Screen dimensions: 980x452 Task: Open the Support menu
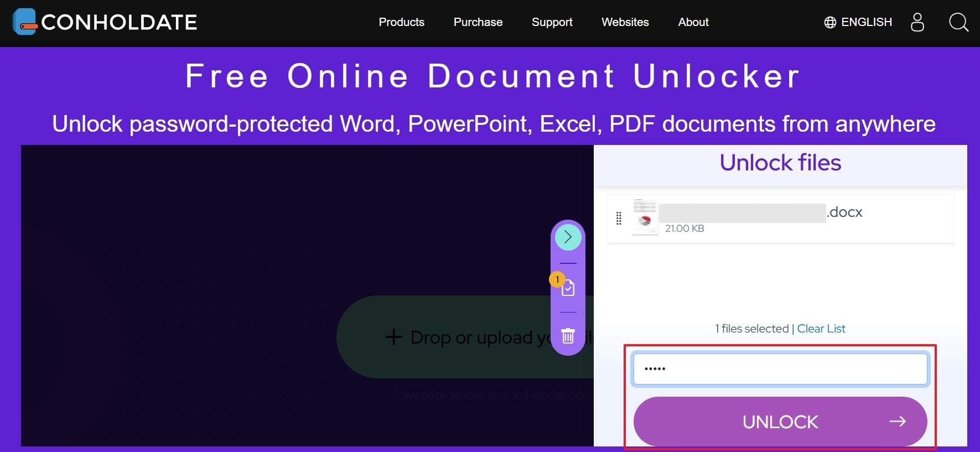tap(552, 22)
